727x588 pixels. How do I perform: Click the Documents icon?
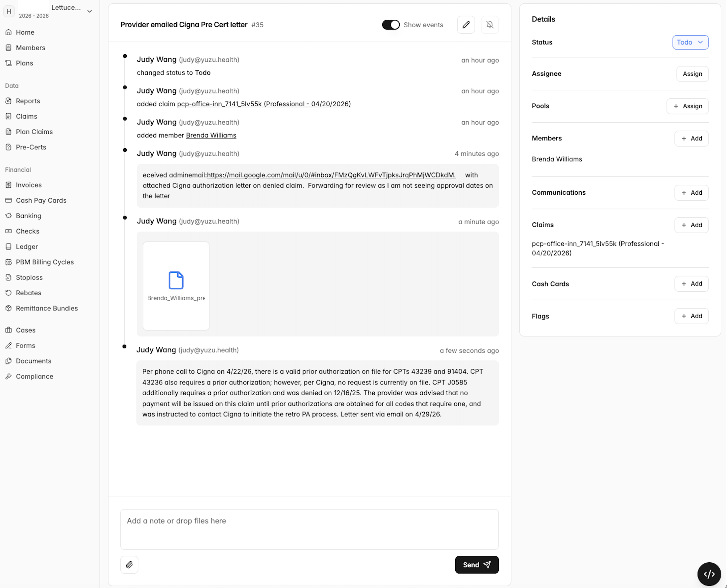tap(9, 361)
